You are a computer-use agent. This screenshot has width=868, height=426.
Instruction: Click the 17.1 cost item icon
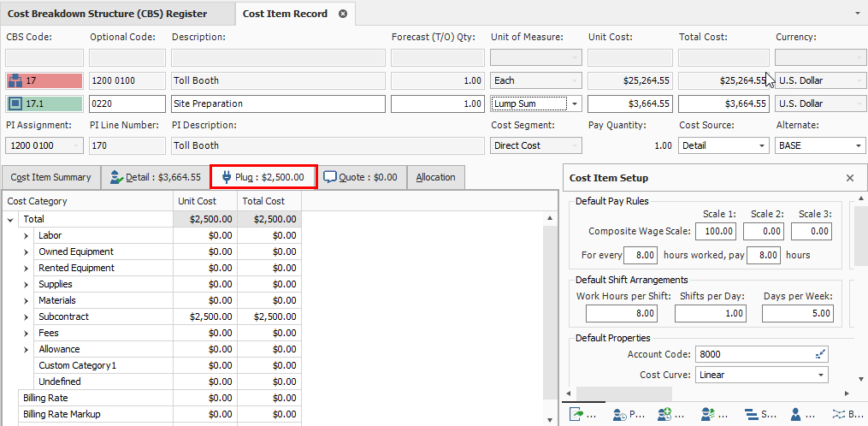[15, 104]
